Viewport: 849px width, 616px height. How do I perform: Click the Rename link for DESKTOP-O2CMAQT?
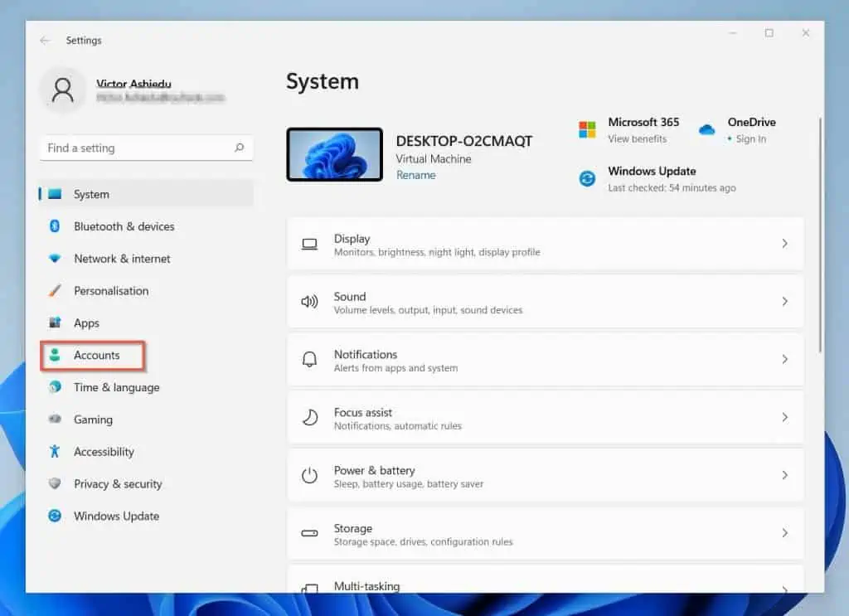pyautogui.click(x=415, y=175)
